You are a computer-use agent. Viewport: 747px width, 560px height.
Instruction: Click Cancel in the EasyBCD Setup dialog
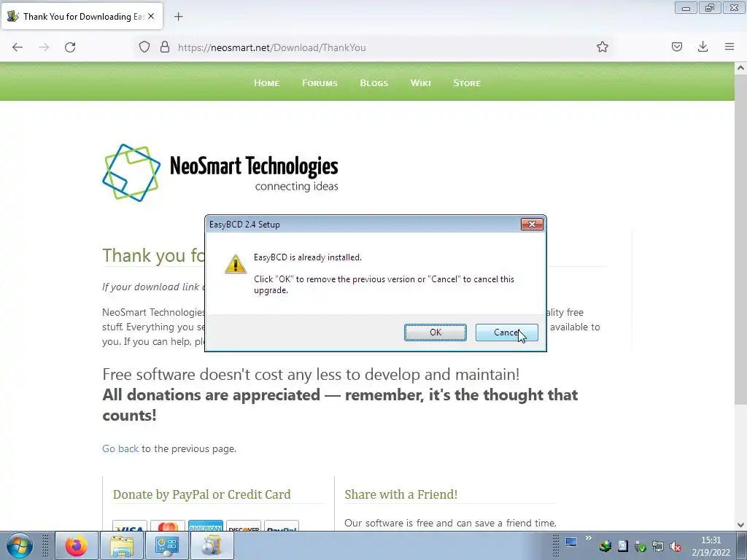[507, 332]
